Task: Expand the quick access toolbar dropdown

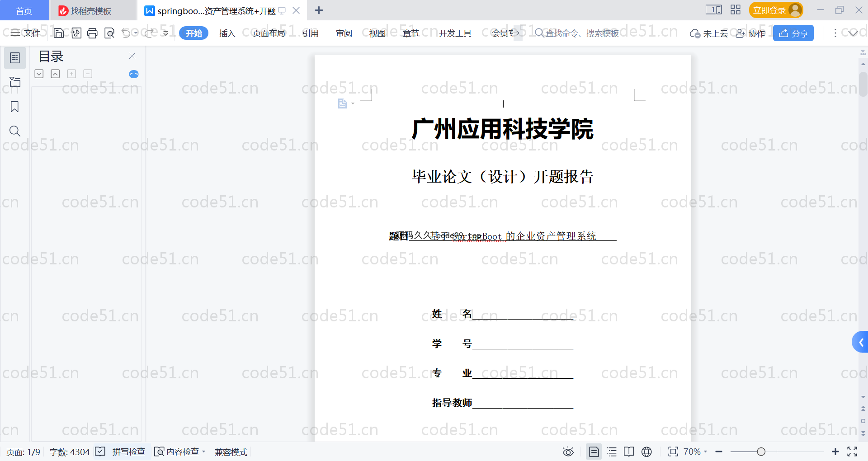Action: [166, 33]
